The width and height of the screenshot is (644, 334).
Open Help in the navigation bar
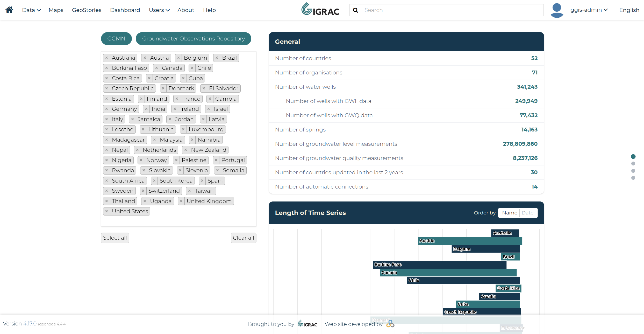(209, 10)
